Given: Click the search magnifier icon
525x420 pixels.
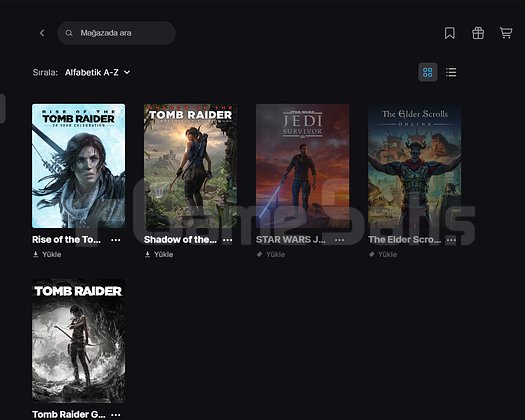Looking at the screenshot, I should pyautogui.click(x=69, y=33).
